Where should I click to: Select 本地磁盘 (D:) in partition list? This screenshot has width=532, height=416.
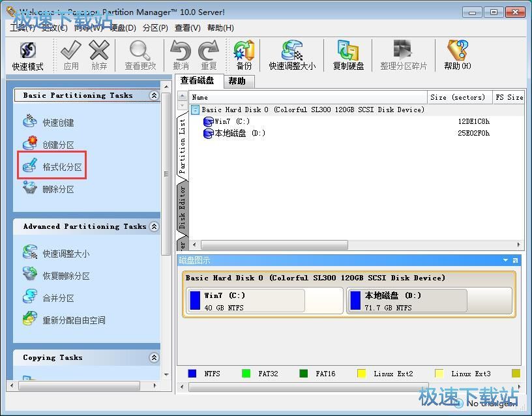[x=234, y=133]
